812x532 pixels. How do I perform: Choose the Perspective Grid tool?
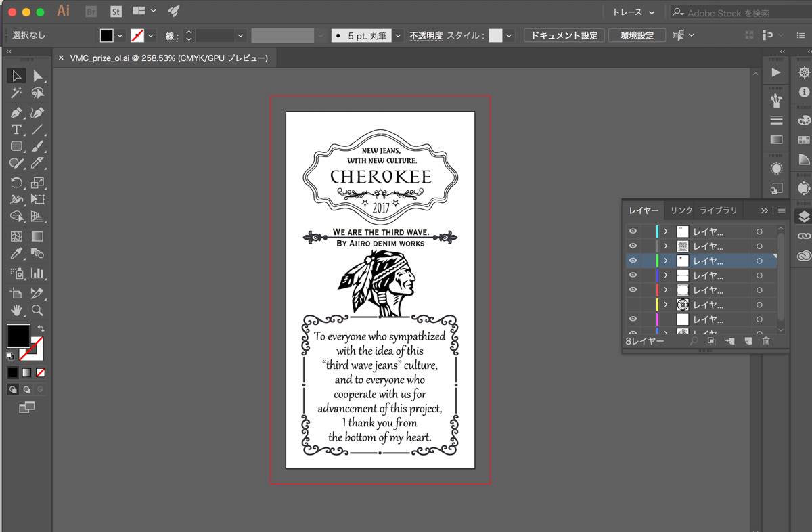37,217
